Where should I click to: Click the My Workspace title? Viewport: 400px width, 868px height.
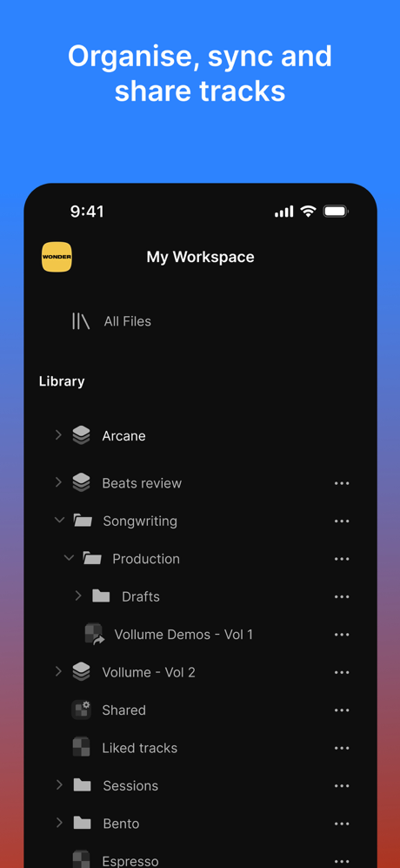tap(200, 257)
